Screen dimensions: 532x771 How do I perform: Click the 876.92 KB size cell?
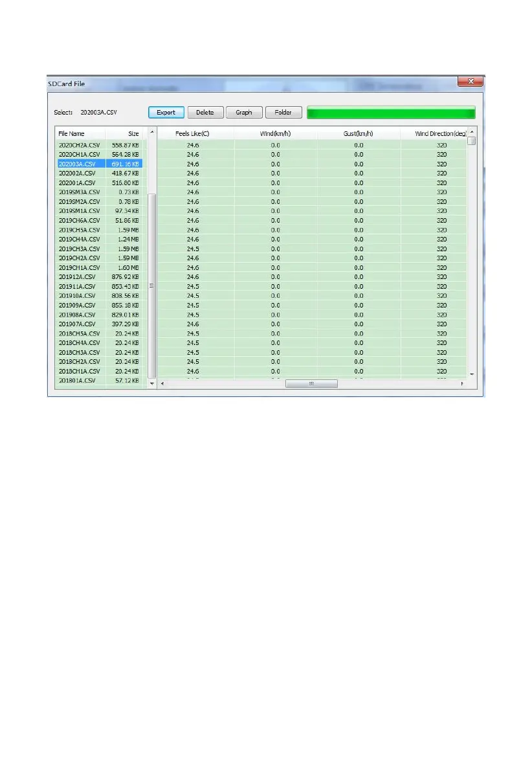(126, 277)
